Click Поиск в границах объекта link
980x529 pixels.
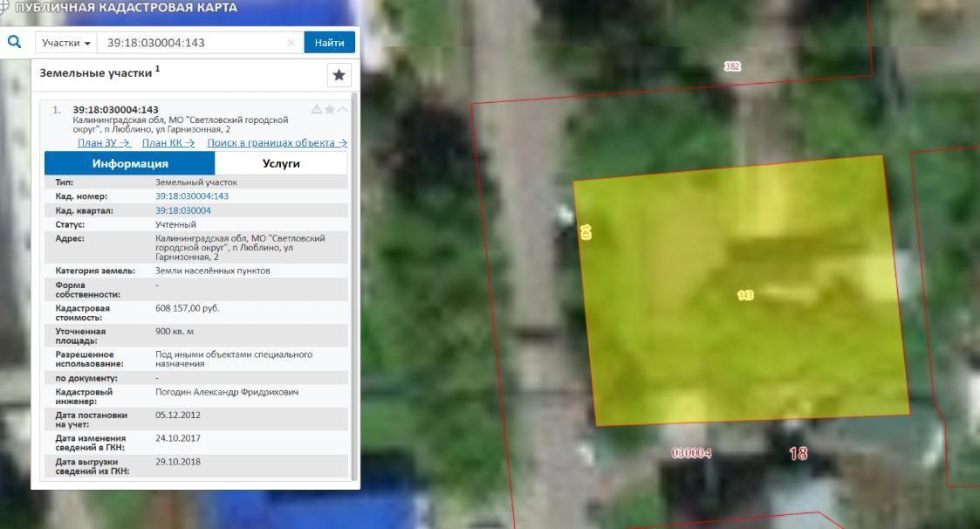click(277, 143)
